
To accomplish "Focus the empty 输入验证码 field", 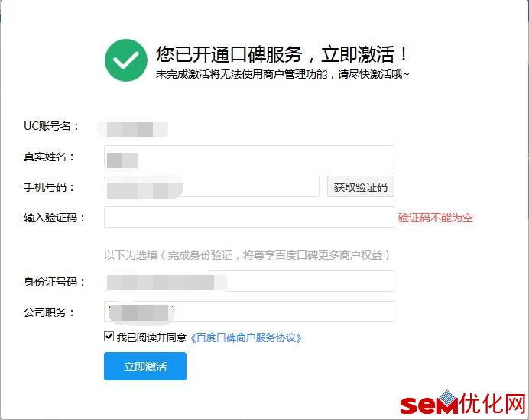I will click(x=249, y=217).
